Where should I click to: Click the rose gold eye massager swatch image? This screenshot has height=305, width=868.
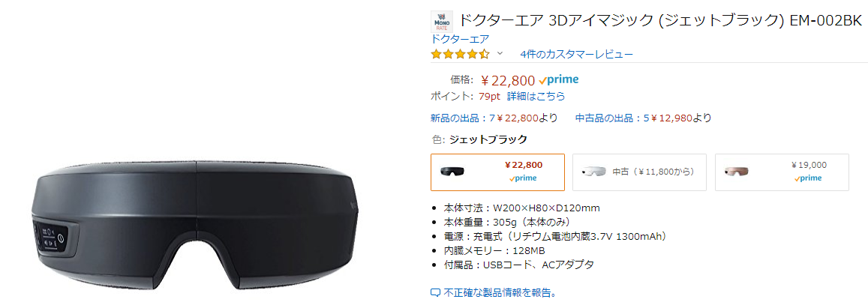[x=735, y=172]
